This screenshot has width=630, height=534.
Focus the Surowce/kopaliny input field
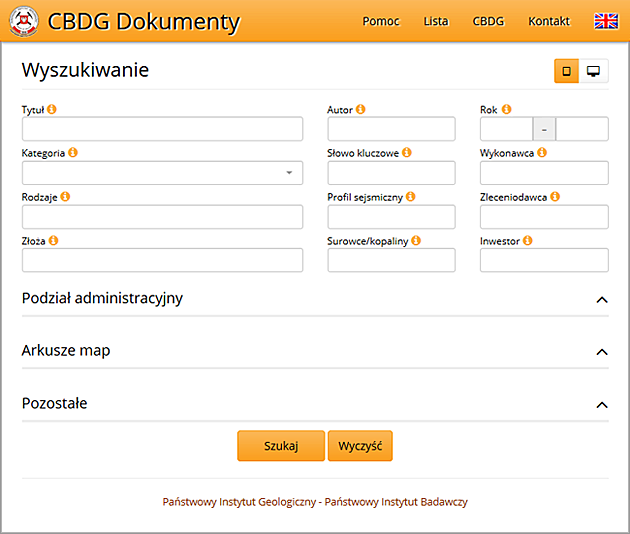point(391,260)
